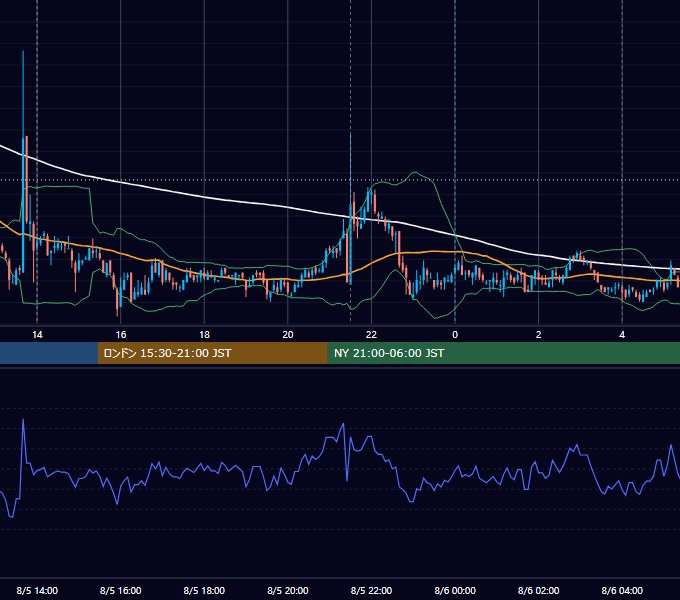
Task: Click the ロンドン 15:30-21:00 JST session bar
Action: (212, 353)
